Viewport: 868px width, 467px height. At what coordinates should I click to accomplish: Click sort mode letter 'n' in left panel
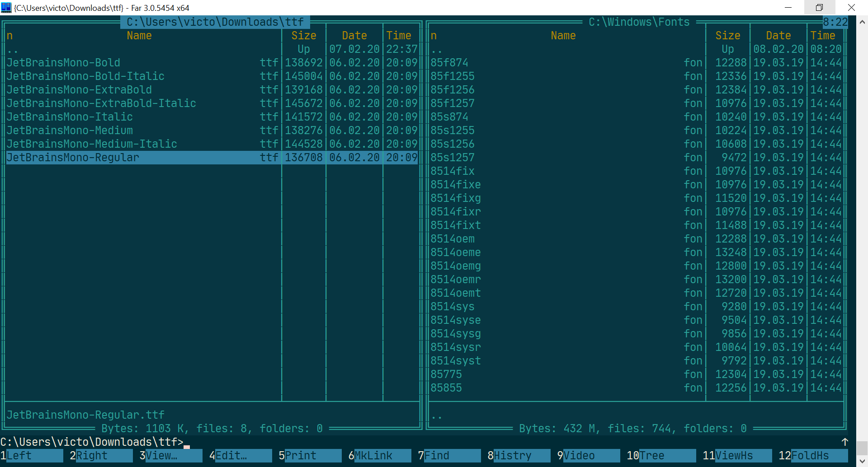pos(9,35)
